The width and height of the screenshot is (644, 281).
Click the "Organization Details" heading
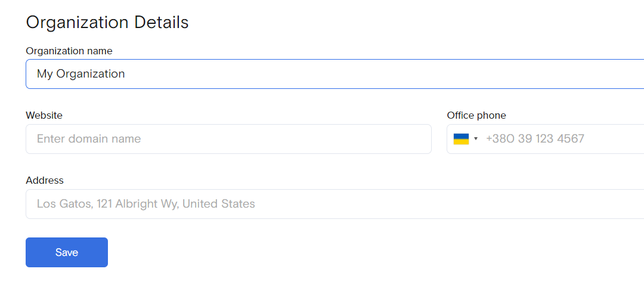tap(107, 22)
